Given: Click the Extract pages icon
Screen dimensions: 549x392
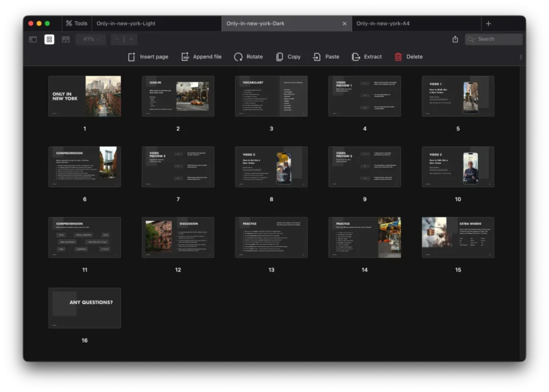Looking at the screenshot, I should [355, 57].
